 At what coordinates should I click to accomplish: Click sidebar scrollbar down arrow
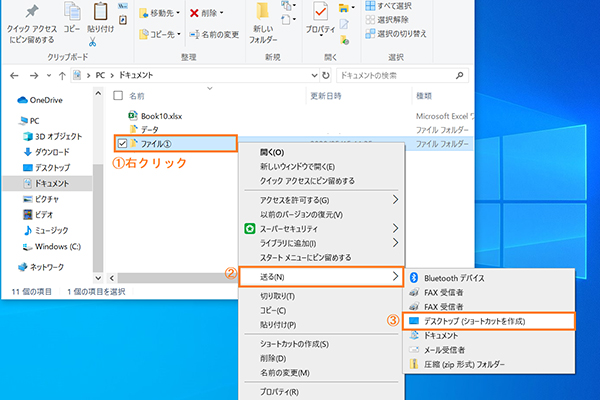(98, 278)
